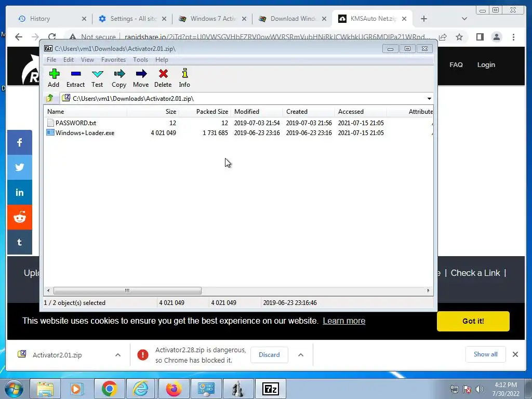Click the Copy toolbar icon
This screenshot has width=532, height=399.
coord(119,78)
